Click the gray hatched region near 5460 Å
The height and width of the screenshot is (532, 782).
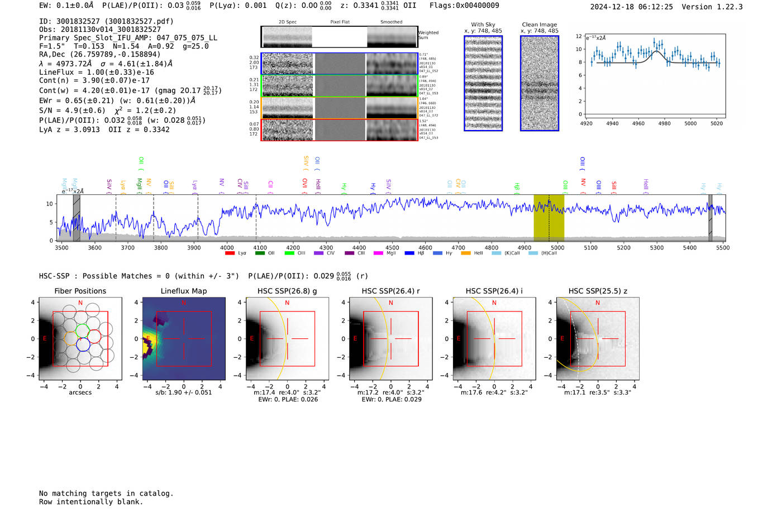[x=711, y=218]
